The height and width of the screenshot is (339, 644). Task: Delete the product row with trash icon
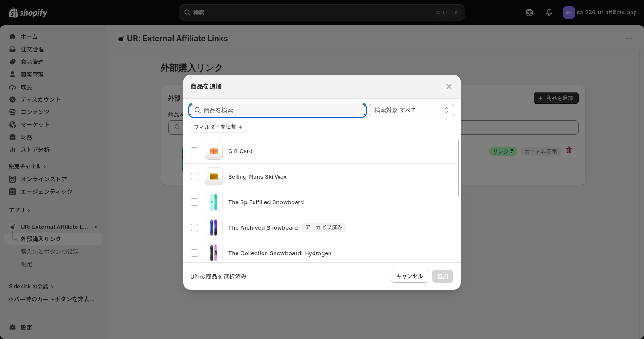tap(569, 150)
